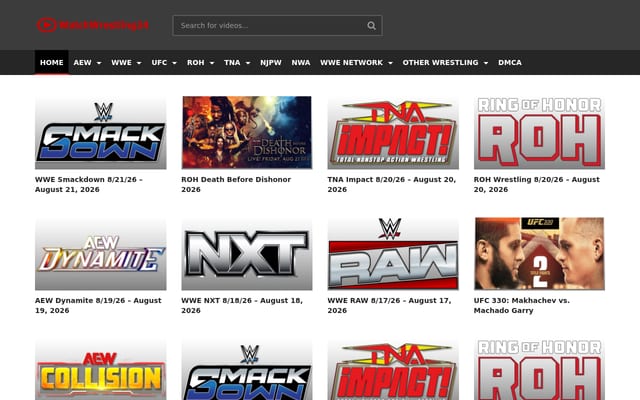Click the WatchWrestling24 play logo icon

47,25
